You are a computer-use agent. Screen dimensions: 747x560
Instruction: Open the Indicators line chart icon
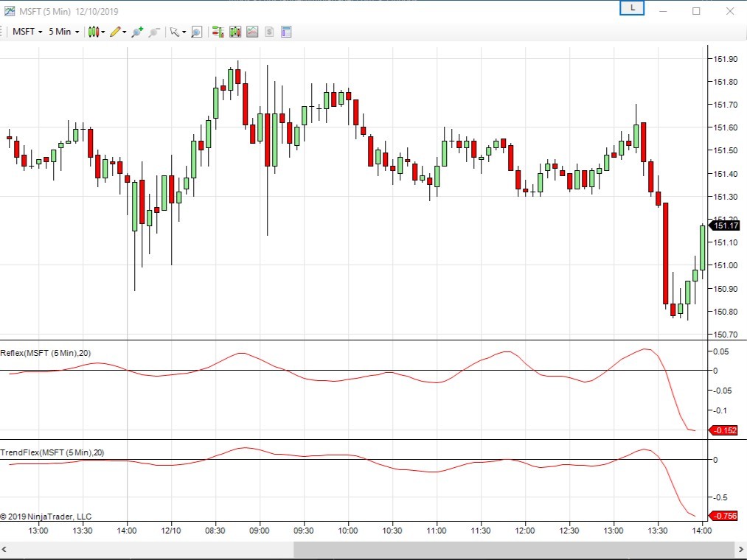(252, 32)
